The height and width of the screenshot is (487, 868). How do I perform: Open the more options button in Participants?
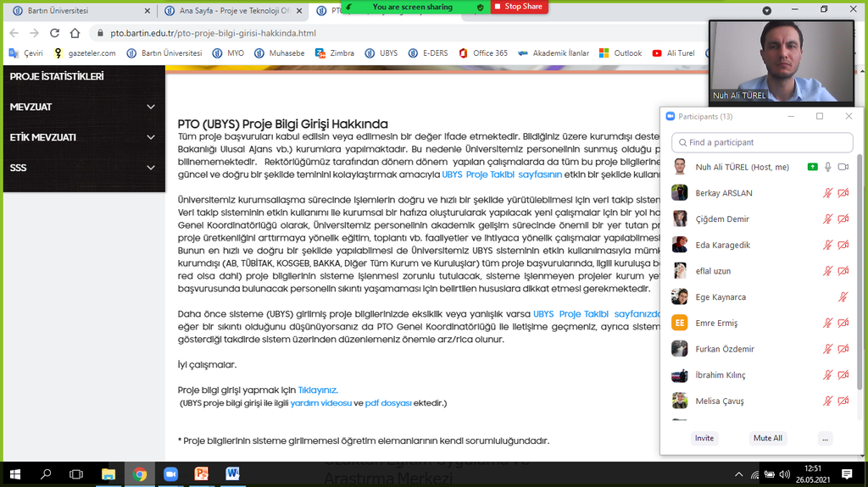tap(825, 439)
